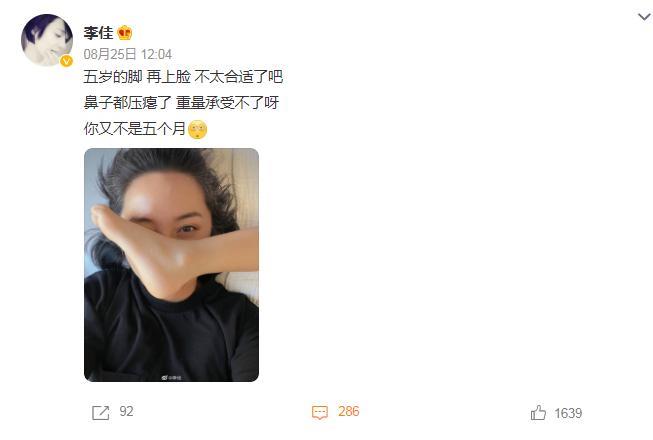The width and height of the screenshot is (653, 440).
Task: Expand the post options chevron
Action: (x=644, y=17)
